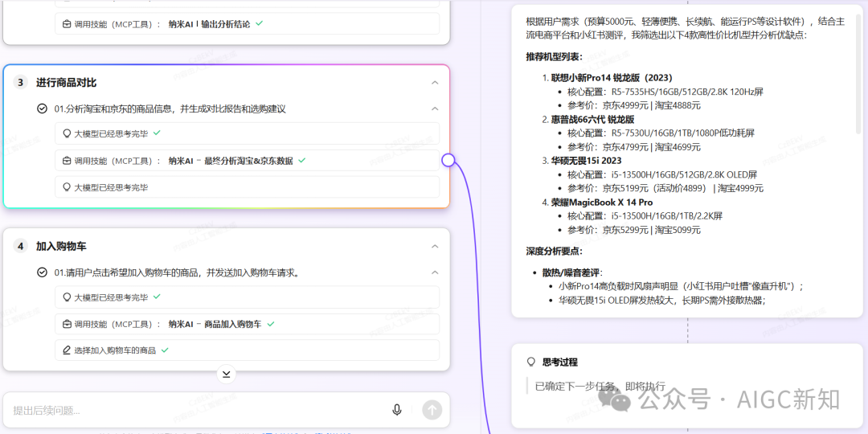Image resolution: width=868 pixels, height=434 pixels.
Task: Click the 散热/噪音差评 bullet
Action: [572, 272]
